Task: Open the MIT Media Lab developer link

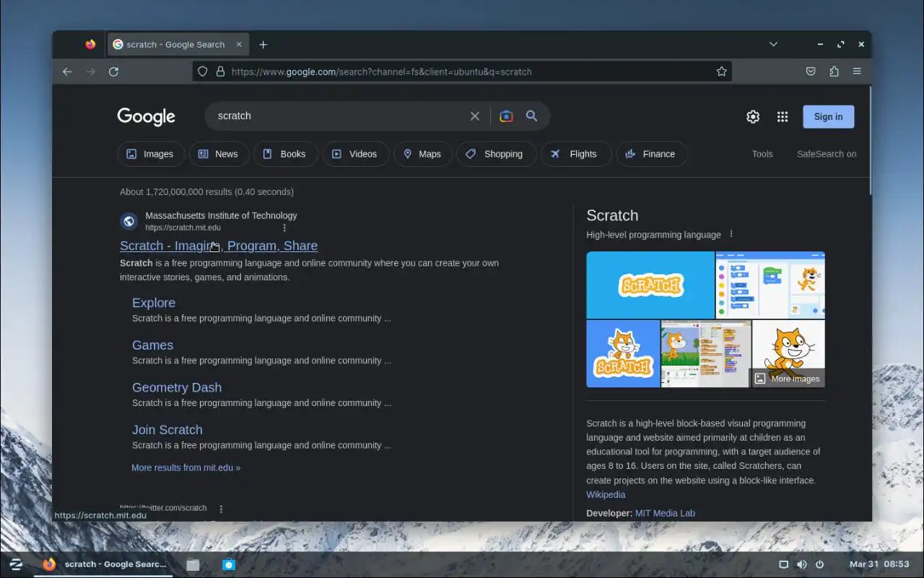Action: (665, 513)
